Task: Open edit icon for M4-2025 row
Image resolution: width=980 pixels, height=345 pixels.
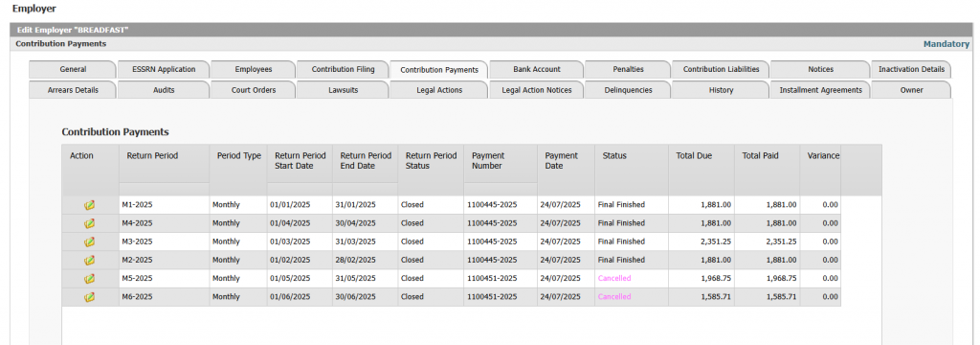Action: (89, 223)
